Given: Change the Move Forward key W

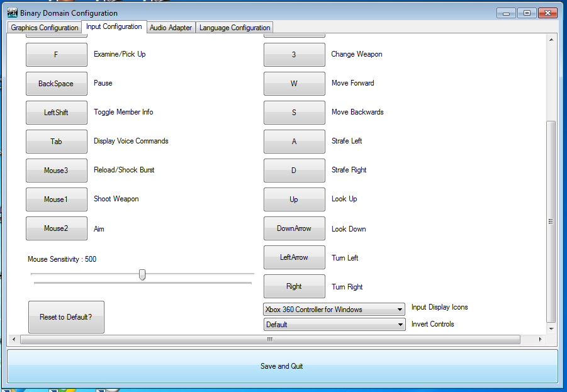Looking at the screenshot, I should point(294,84).
